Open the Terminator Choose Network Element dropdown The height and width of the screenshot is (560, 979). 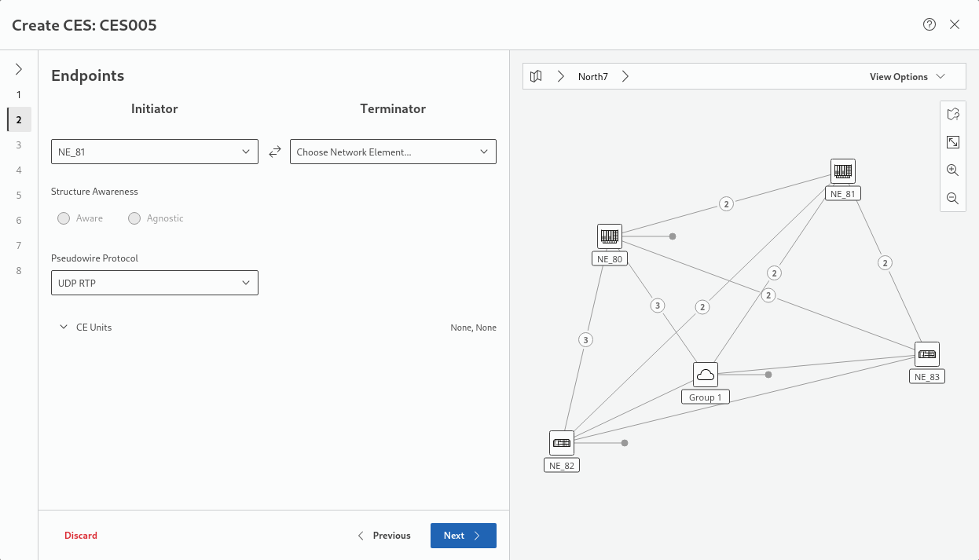393,152
